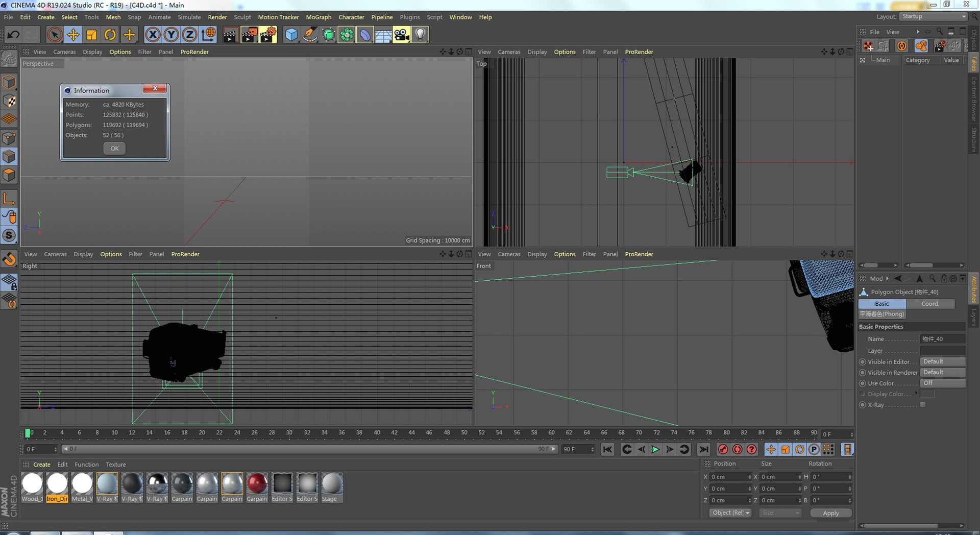Viewport: 980px width, 535px height.
Task: Switch to Polygons mode
Action: click(9, 175)
